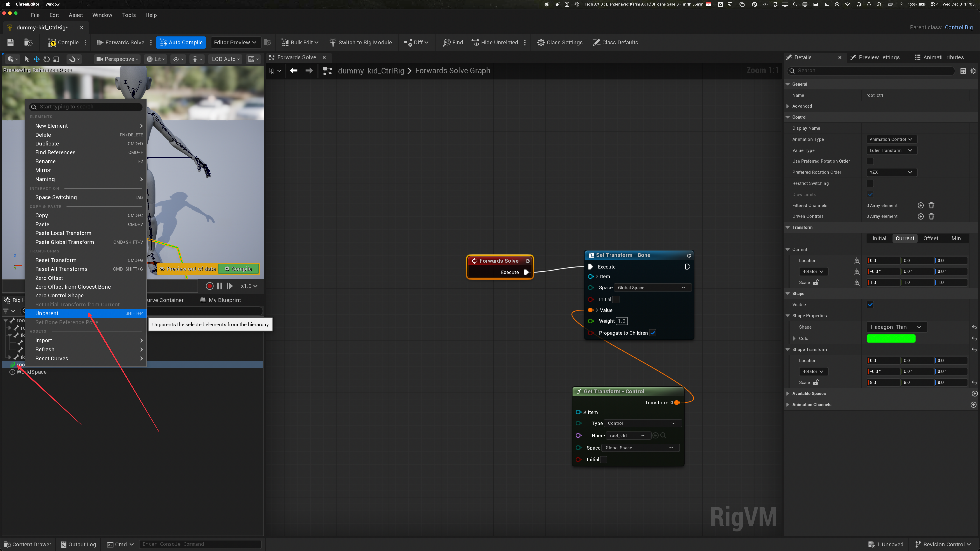Open the playback speed x1.0 dropdown
980x551 pixels.
(249, 286)
